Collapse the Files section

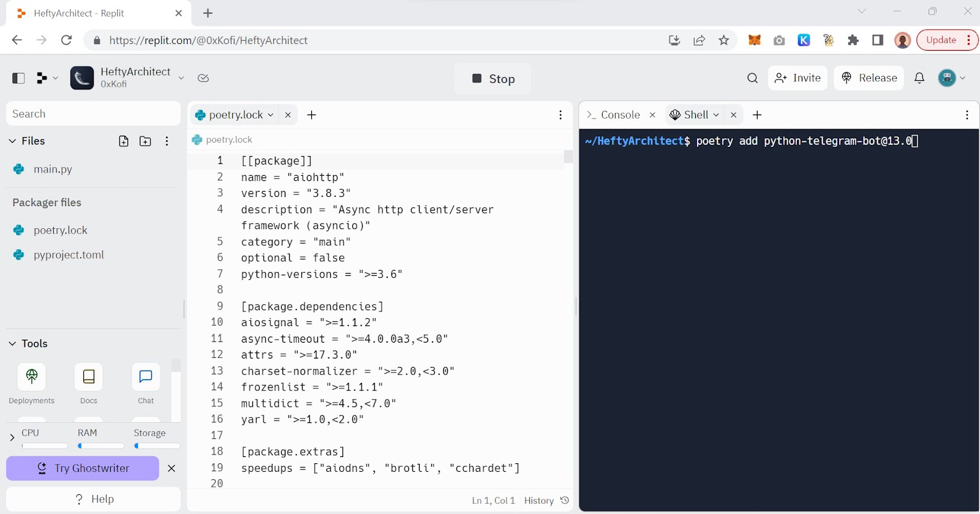pyautogui.click(x=12, y=141)
